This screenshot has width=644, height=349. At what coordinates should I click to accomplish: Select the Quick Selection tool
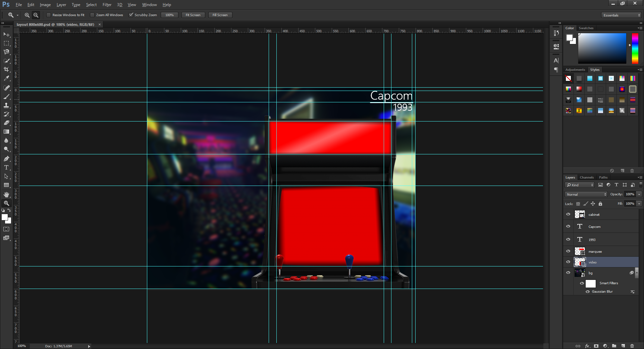pos(6,61)
